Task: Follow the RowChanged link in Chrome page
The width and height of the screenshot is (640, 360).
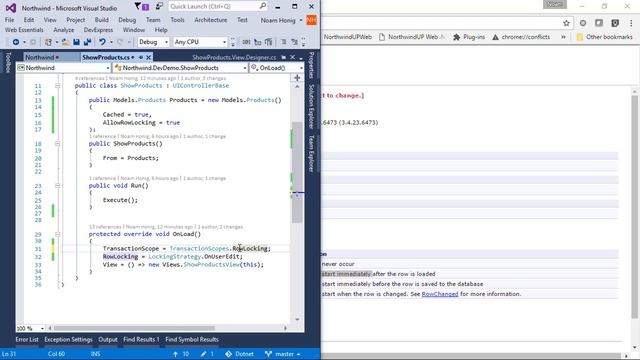Action: [440, 294]
